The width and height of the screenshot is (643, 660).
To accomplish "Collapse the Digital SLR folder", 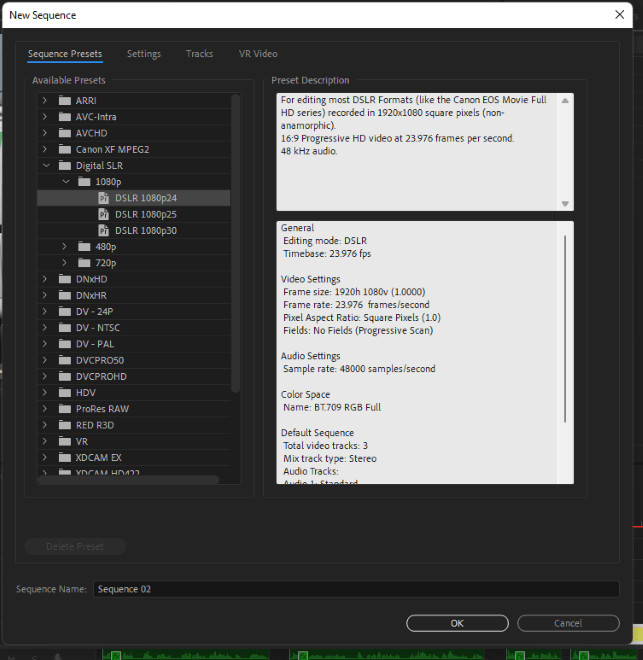I will (x=46, y=165).
